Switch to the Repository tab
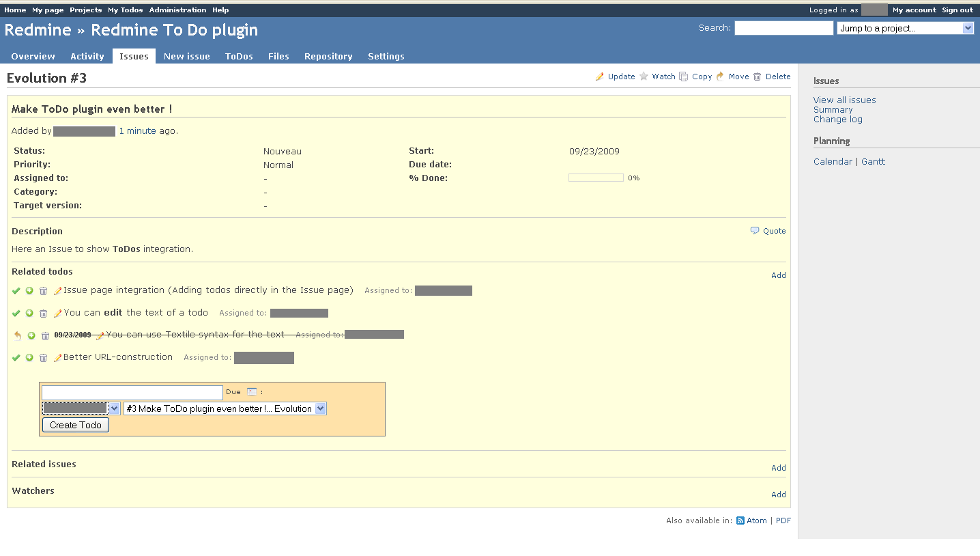Viewport: 980px width, 556px height. coord(328,56)
